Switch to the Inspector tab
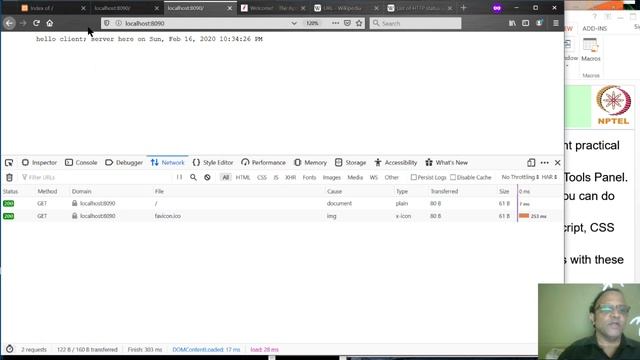640x360 pixels. (x=39, y=162)
